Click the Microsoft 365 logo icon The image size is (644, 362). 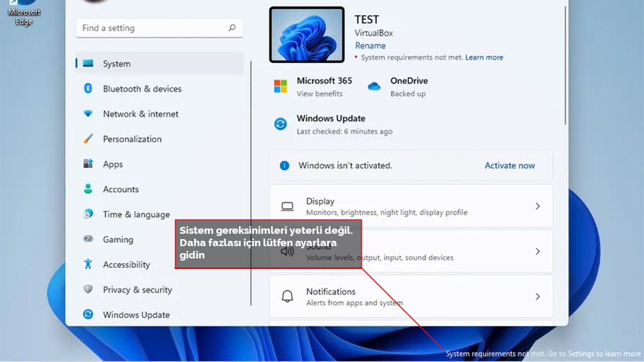click(x=281, y=86)
